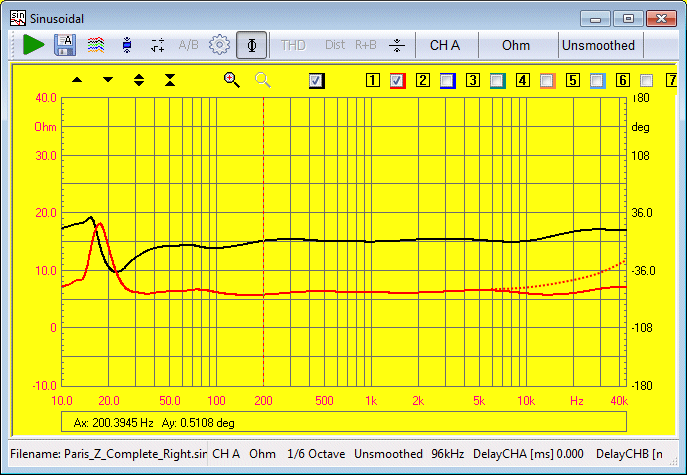
Task: Click the status bar Unsmoothed entry
Action: tap(388, 454)
